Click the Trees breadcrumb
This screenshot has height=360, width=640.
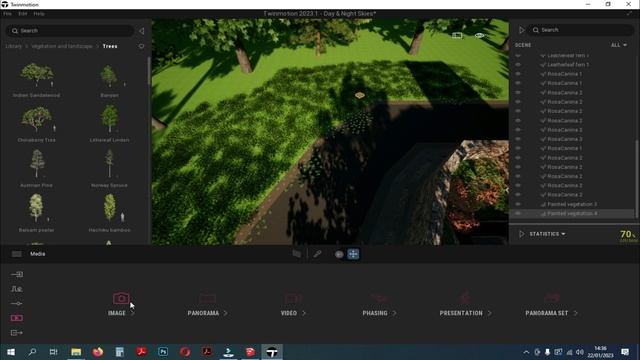(110, 46)
